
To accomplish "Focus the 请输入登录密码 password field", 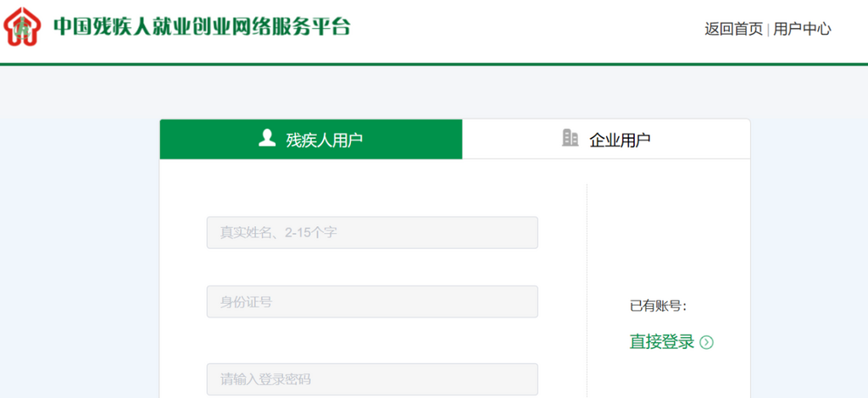I will pyautogui.click(x=372, y=379).
